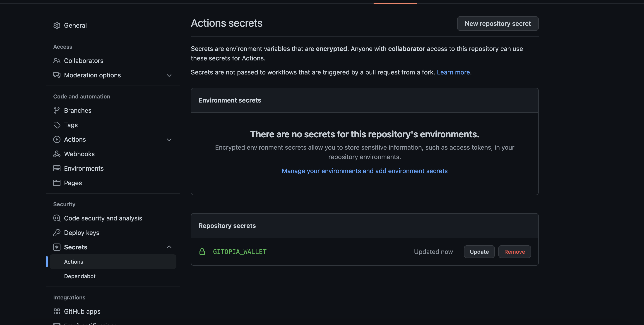Click the lock icon beside GITOPIA_WALLET

click(x=202, y=251)
